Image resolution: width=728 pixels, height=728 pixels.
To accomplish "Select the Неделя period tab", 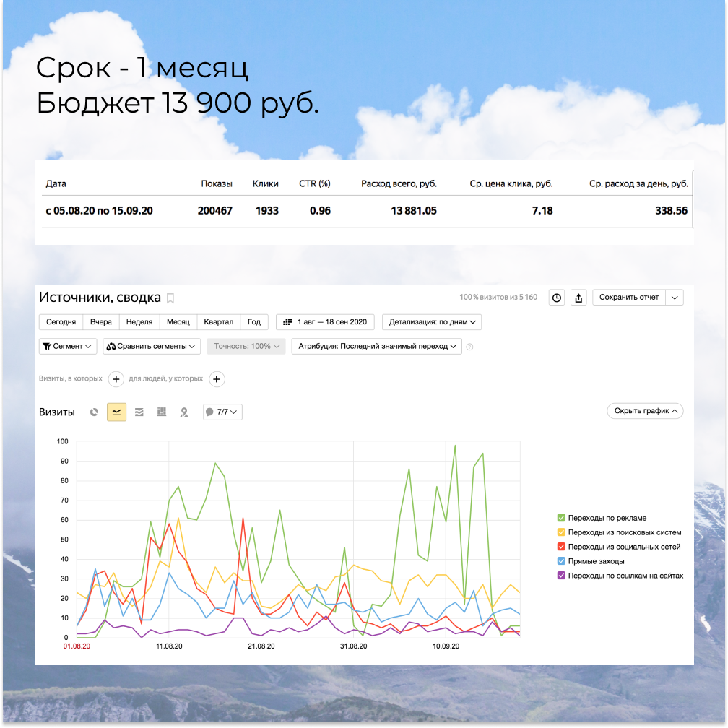I will click(139, 322).
